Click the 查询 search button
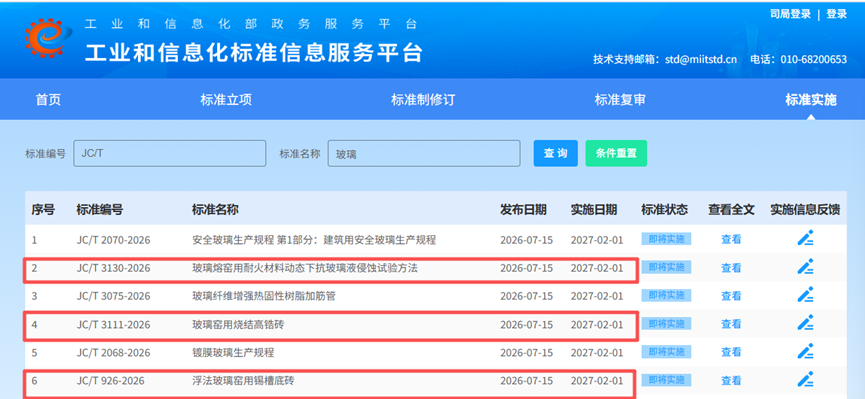 coord(556,153)
